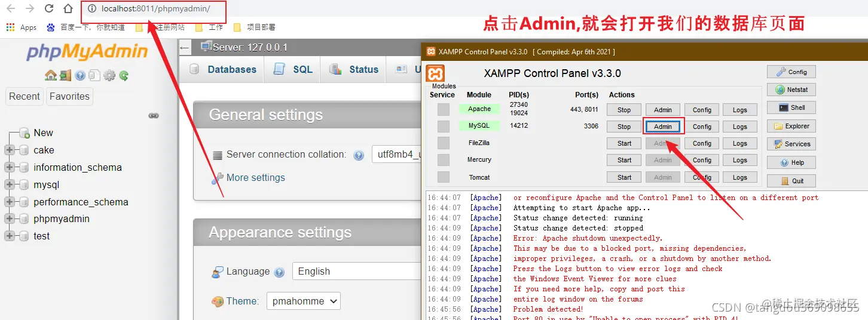Click the browser home icon
Image resolution: width=868 pixels, height=320 pixels.
(68, 8)
